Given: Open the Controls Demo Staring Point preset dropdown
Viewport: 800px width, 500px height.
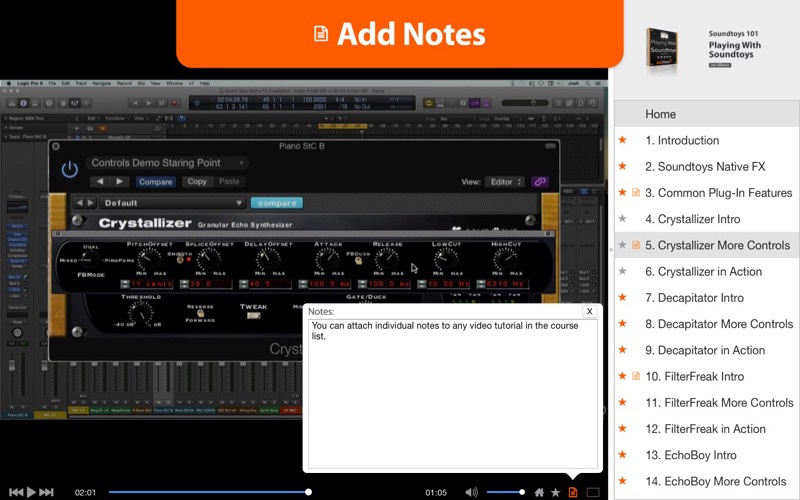Looking at the screenshot, I should click(167, 163).
